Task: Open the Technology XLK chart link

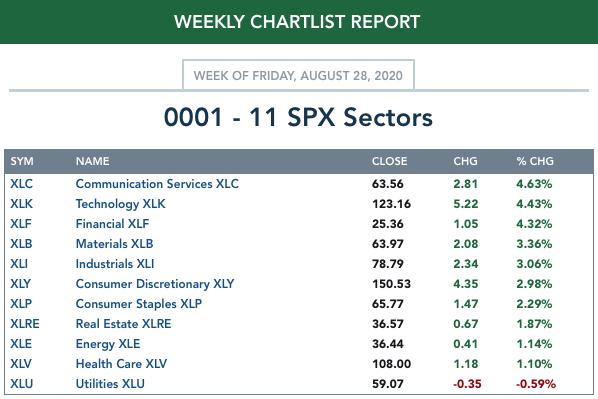Action: pyautogui.click(x=121, y=204)
